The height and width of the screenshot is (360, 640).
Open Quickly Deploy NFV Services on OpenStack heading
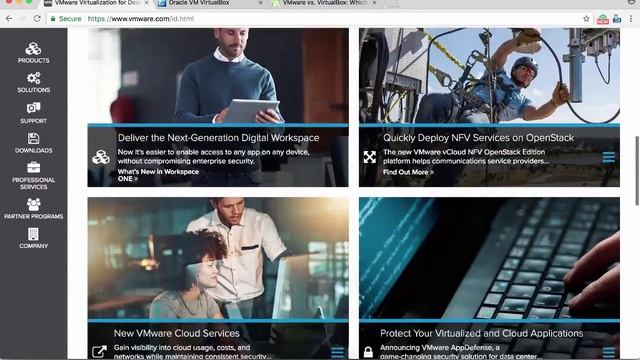(478, 138)
